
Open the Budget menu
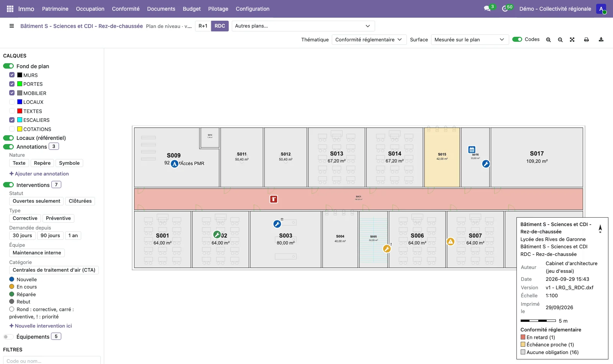click(x=192, y=9)
